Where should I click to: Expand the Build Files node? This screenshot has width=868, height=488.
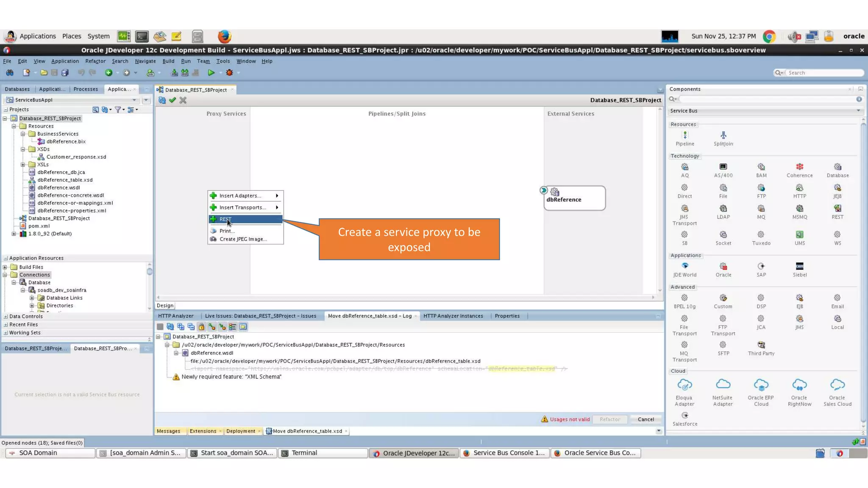[5, 267]
